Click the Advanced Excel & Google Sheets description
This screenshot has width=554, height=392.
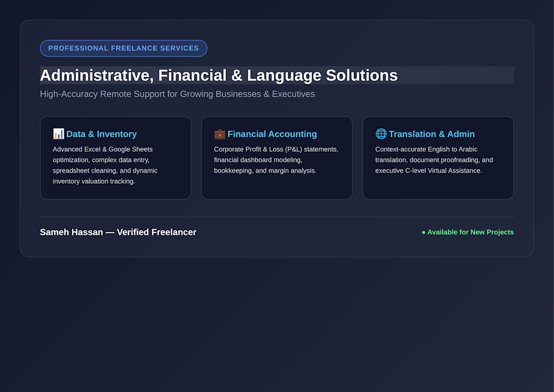pos(105,165)
